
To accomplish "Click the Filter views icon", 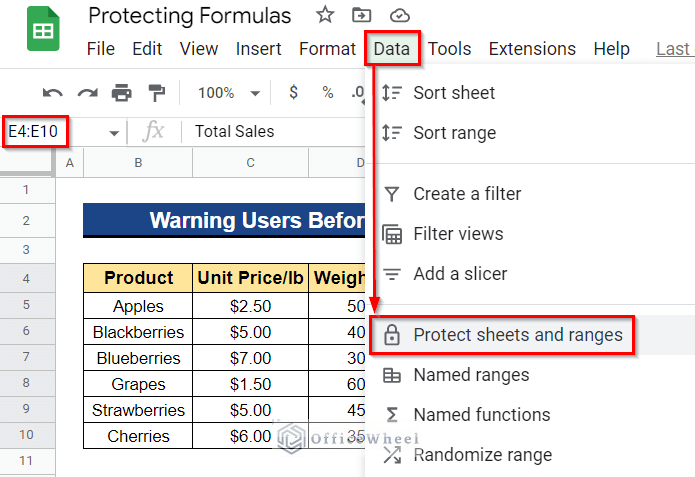I will [392, 234].
